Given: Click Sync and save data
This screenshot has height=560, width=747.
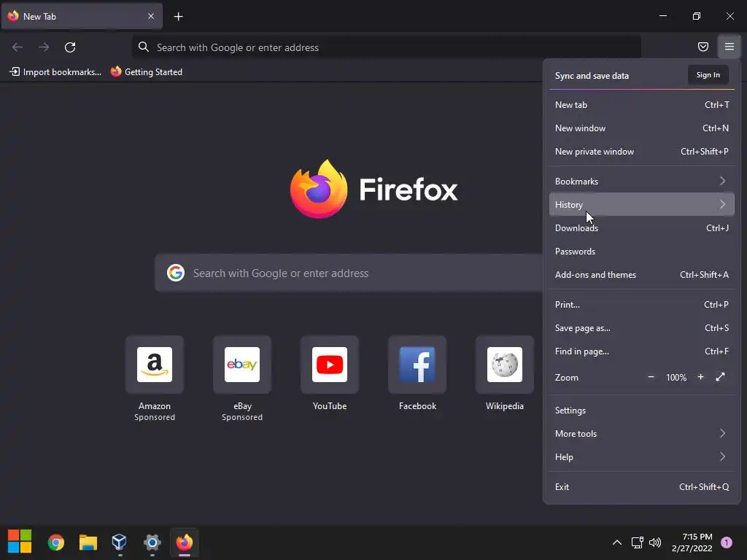Looking at the screenshot, I should pyautogui.click(x=592, y=76).
